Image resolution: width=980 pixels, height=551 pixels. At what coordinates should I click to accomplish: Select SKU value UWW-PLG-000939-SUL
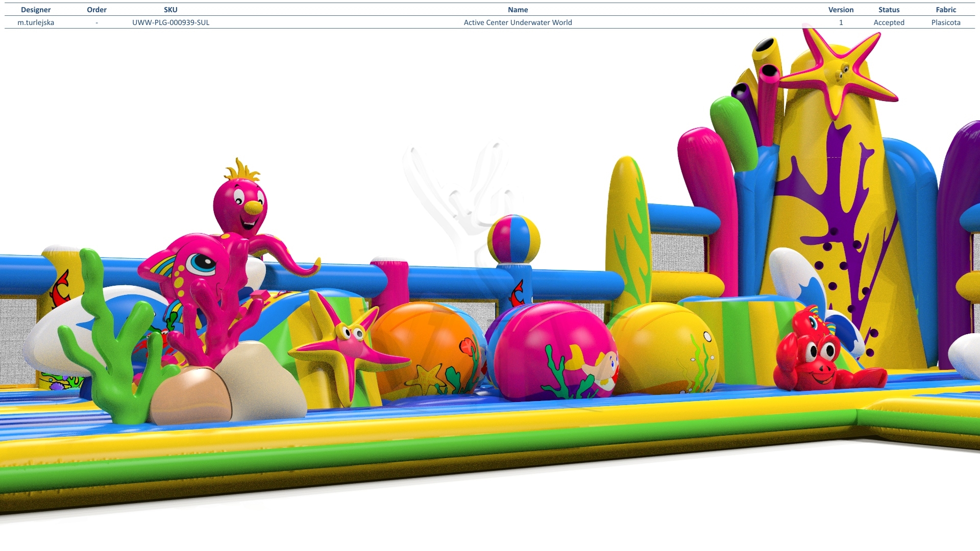[170, 22]
